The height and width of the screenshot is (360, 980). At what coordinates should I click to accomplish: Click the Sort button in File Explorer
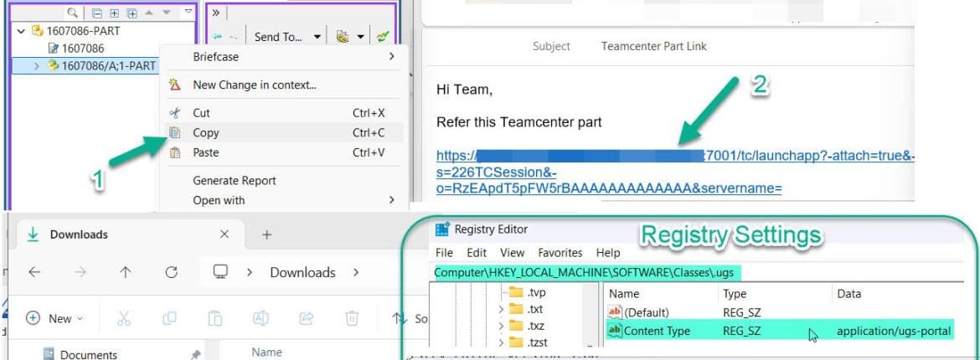click(x=410, y=318)
